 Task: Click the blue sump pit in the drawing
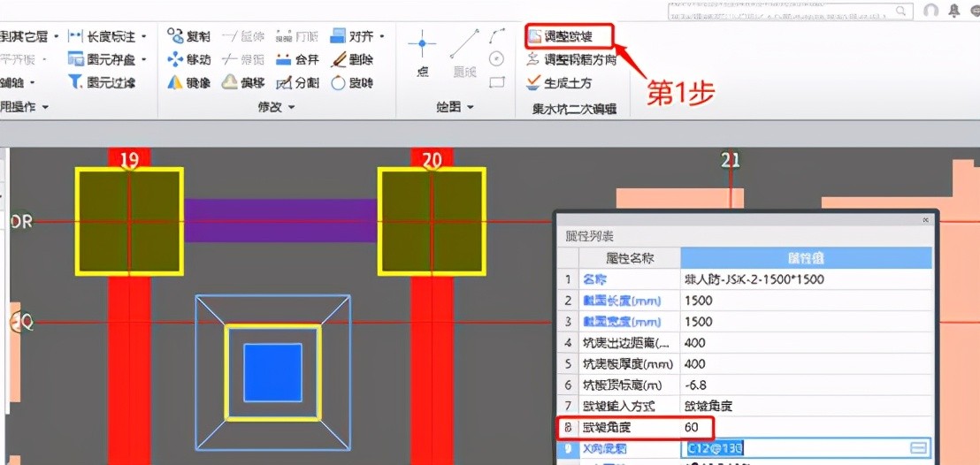click(272, 371)
